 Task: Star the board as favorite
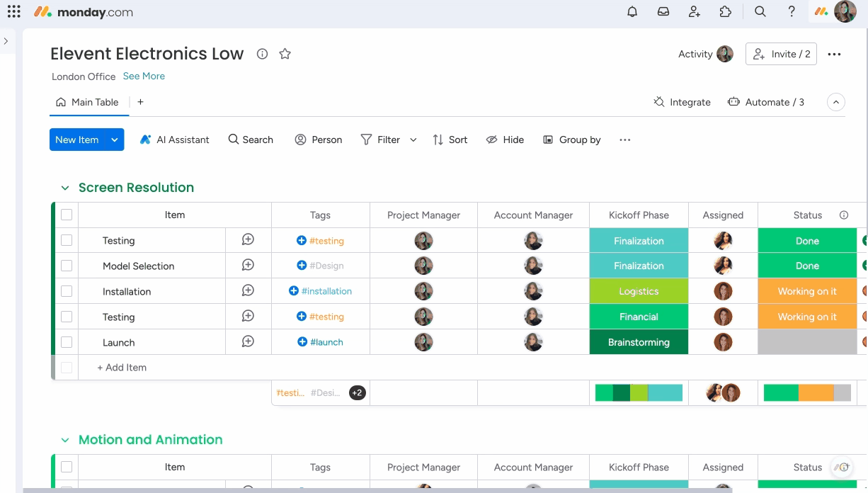point(285,54)
